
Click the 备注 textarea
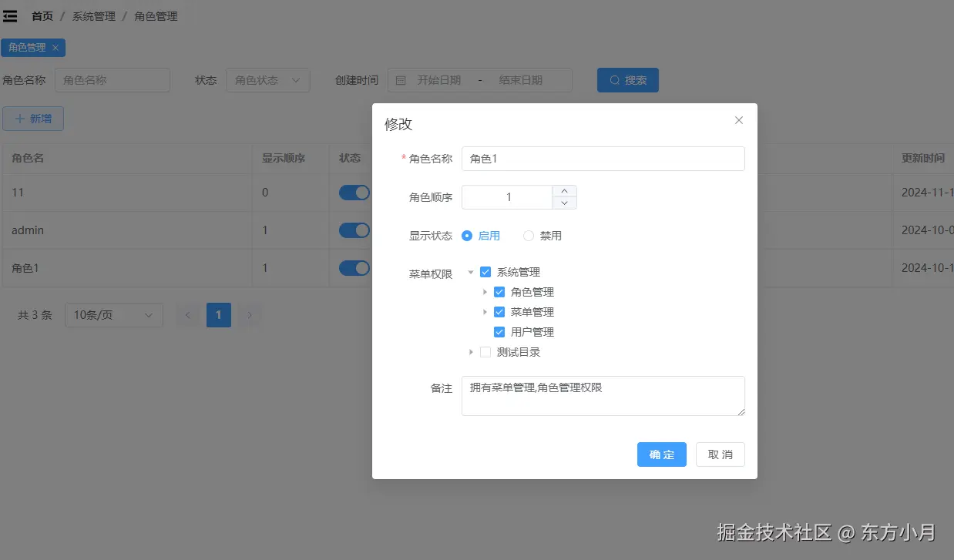(x=603, y=396)
